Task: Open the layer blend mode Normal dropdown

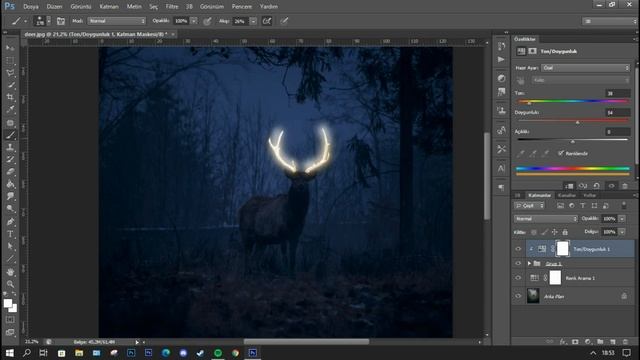Action: point(546,219)
